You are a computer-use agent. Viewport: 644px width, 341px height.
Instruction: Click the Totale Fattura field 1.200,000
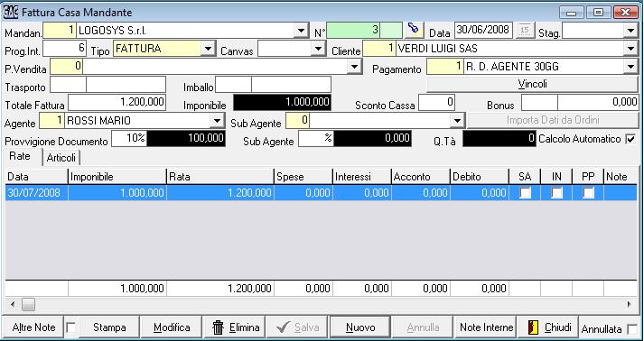click(117, 102)
